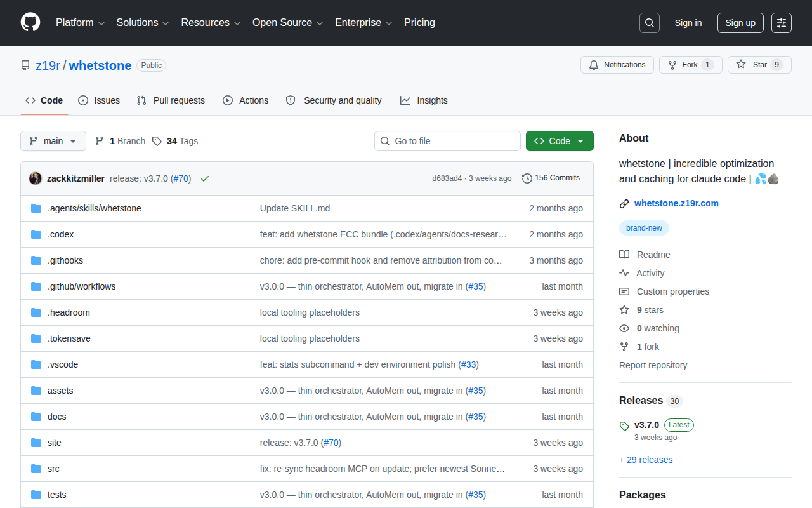This screenshot has width=812, height=508.
Task: Click the fork icon in the Fork button
Action: click(672, 65)
